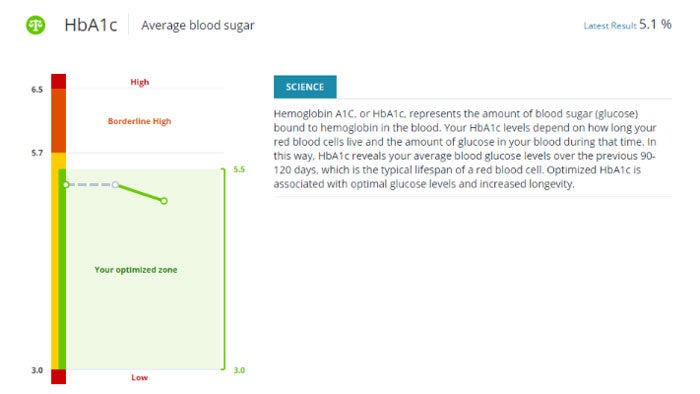700x394 pixels.
Task: Click the red Low zone color bar
Action: tap(58, 377)
